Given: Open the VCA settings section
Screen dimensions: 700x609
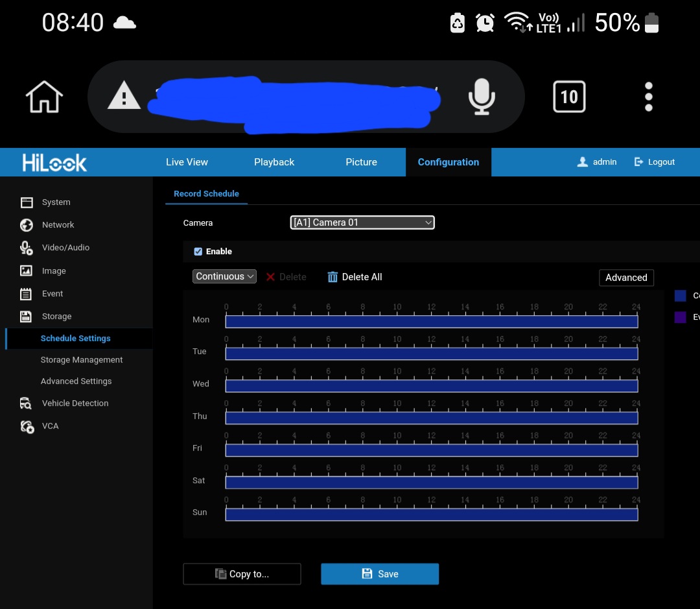Looking at the screenshot, I should click(x=50, y=426).
